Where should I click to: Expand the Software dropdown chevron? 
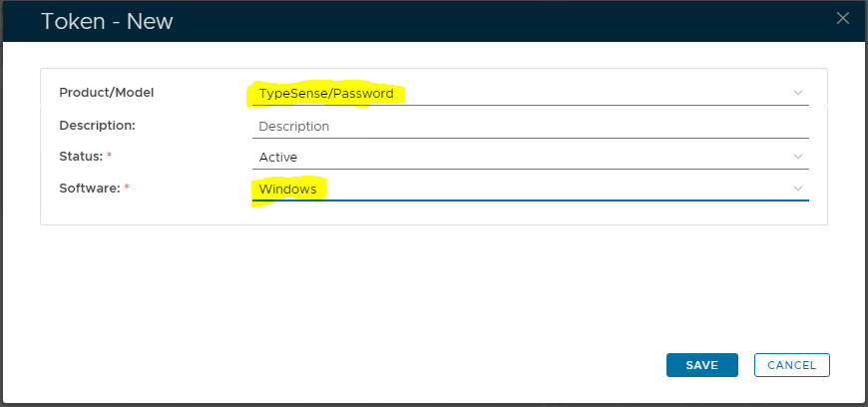(798, 189)
